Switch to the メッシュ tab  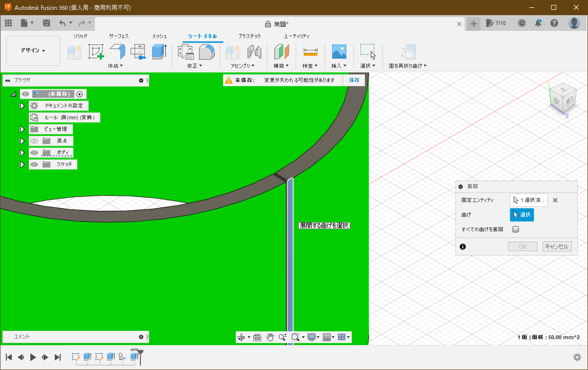159,36
